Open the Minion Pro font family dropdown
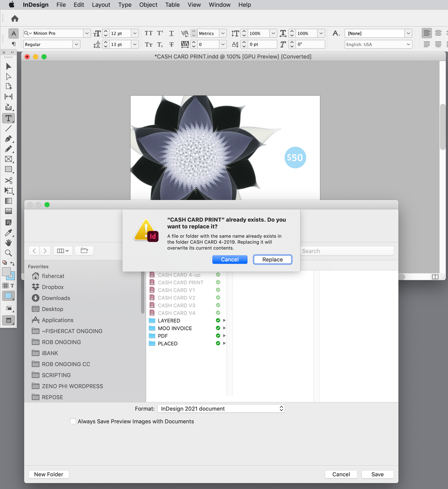Screen dimensions: 448x489 [x=87, y=33]
